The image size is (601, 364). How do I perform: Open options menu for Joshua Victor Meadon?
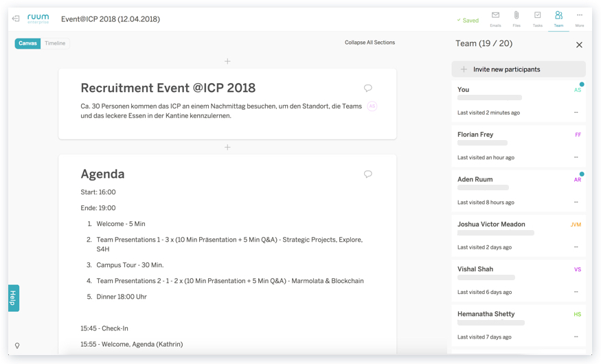point(576,247)
